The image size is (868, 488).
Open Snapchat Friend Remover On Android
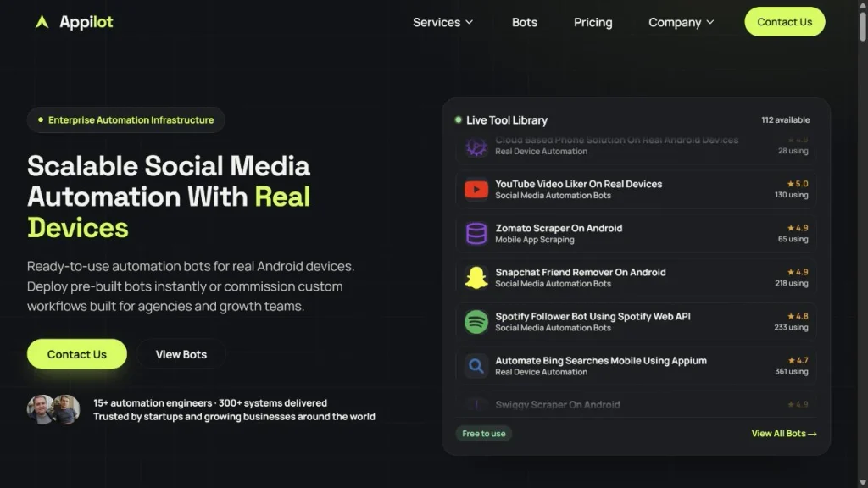click(636, 278)
